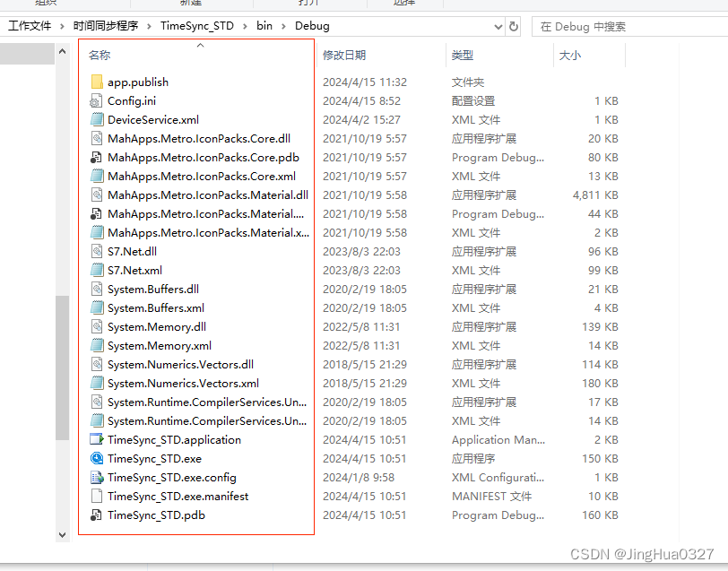The image size is (728, 571).
Task: Click the S7.Net.dll file icon
Action: 97,251
